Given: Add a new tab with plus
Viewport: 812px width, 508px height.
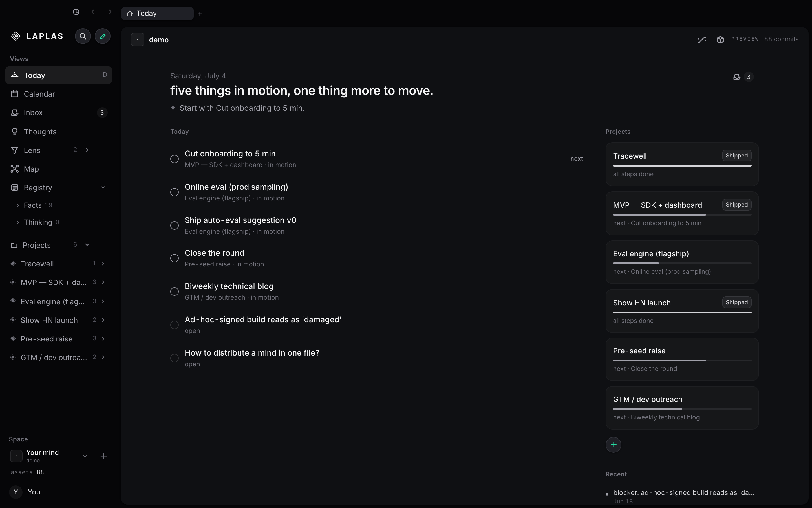Looking at the screenshot, I should click(x=200, y=14).
